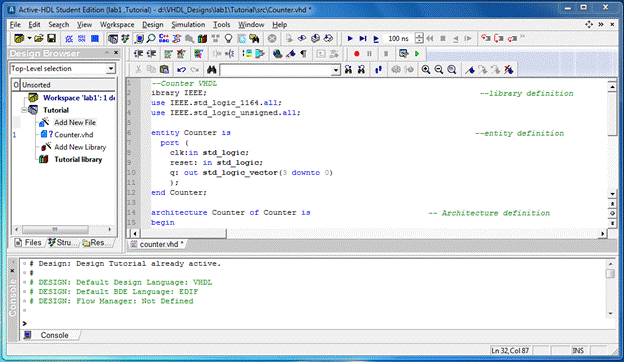Click the binoculars Find icon
Viewport: 624px width, 362px height.
pyautogui.click(x=211, y=70)
